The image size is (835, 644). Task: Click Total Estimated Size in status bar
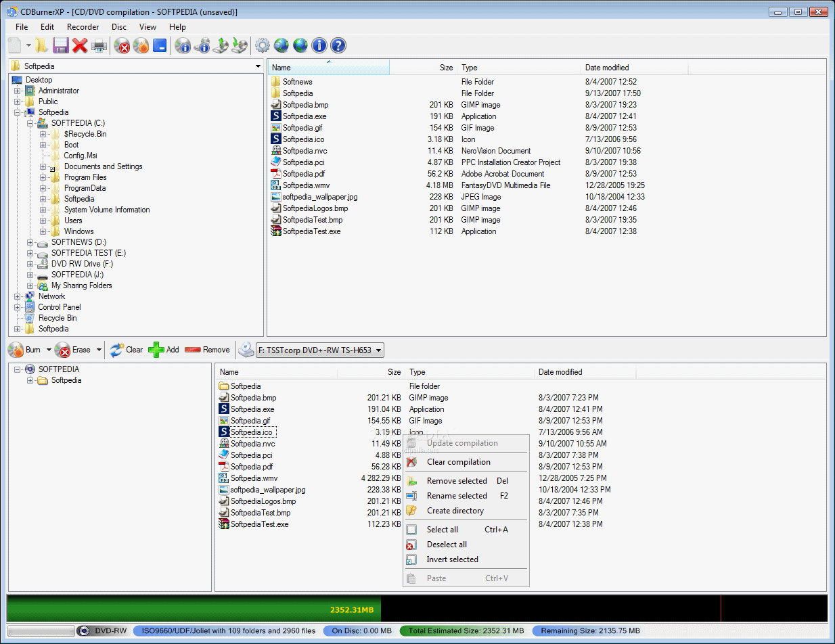466,630
